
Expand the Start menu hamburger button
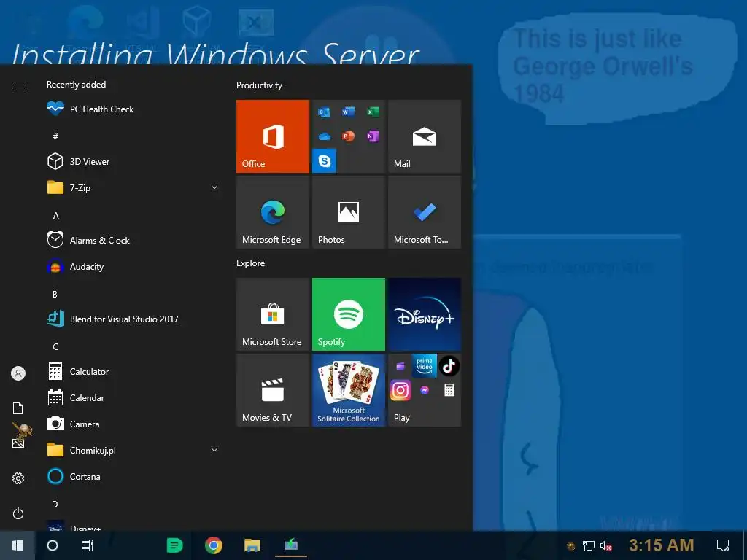click(x=18, y=85)
